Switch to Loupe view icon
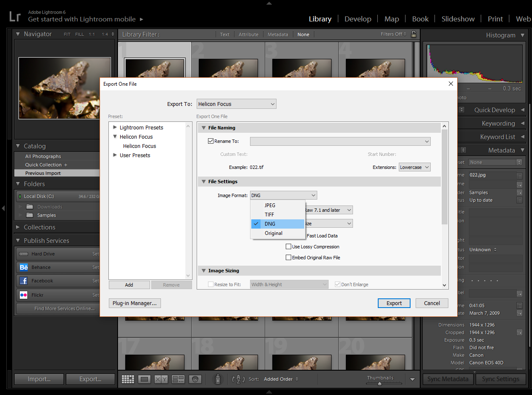 tap(145, 379)
